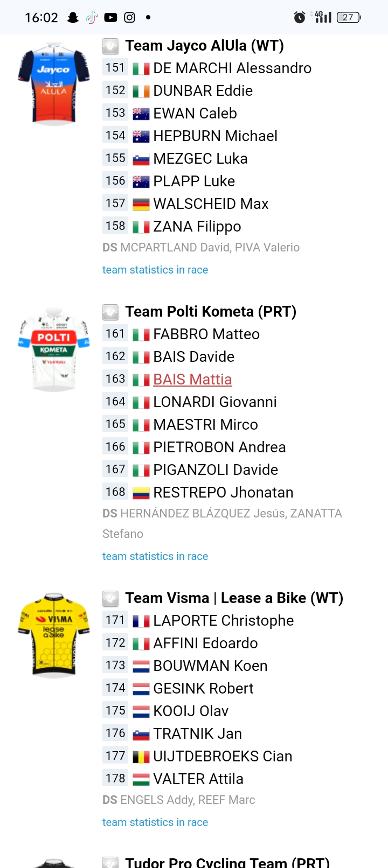The width and height of the screenshot is (388, 868).
Task: Check the box beside Team Polti Kometa
Action: 110,312
